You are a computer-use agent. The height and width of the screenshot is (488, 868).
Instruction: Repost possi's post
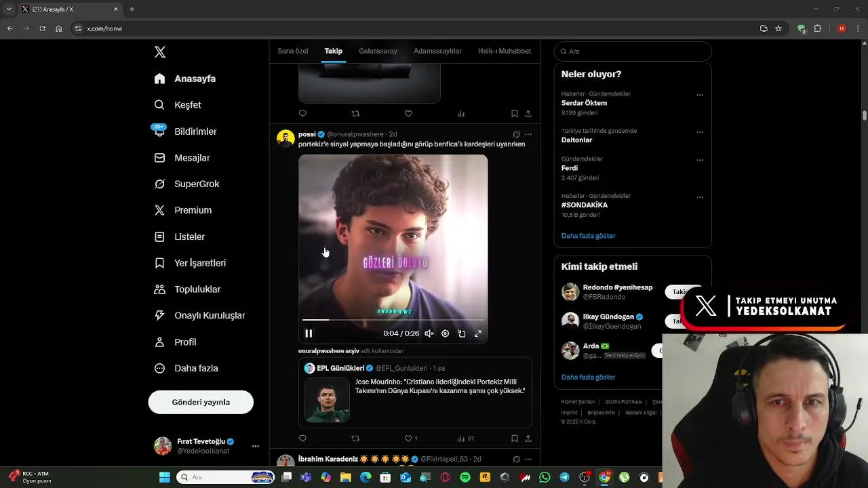pos(355,439)
